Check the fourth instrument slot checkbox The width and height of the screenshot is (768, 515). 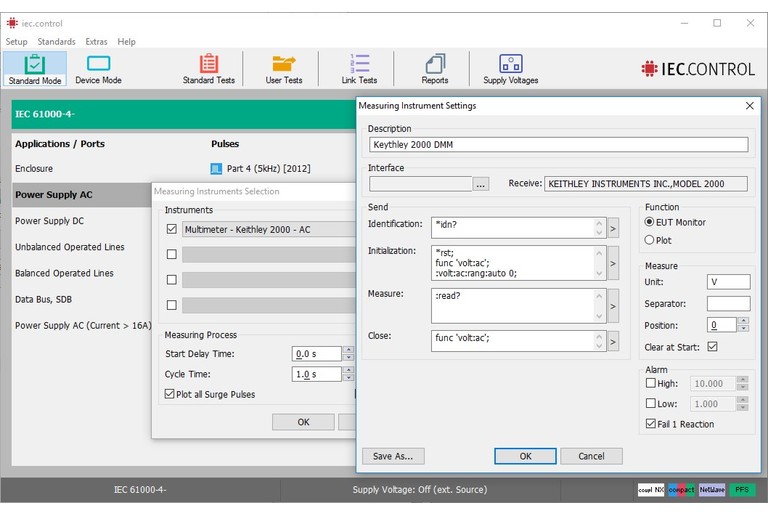pyautogui.click(x=171, y=305)
